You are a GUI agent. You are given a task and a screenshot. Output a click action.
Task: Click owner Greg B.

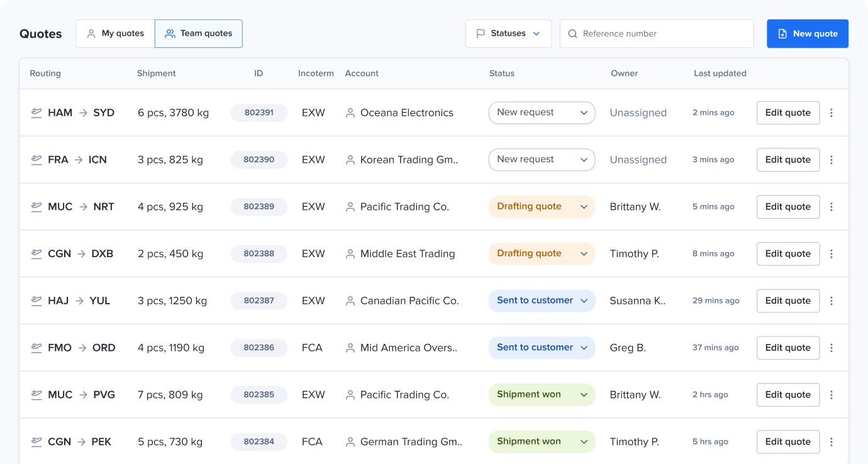point(628,348)
